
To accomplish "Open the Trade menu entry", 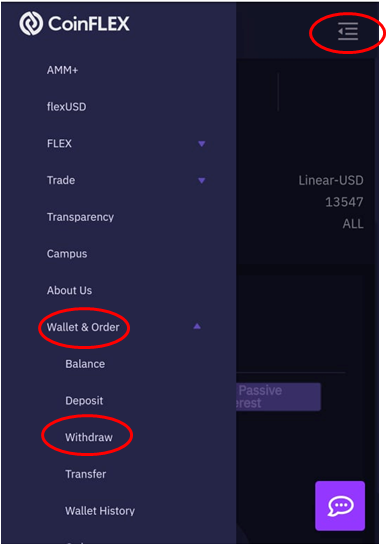I will pyautogui.click(x=61, y=180).
